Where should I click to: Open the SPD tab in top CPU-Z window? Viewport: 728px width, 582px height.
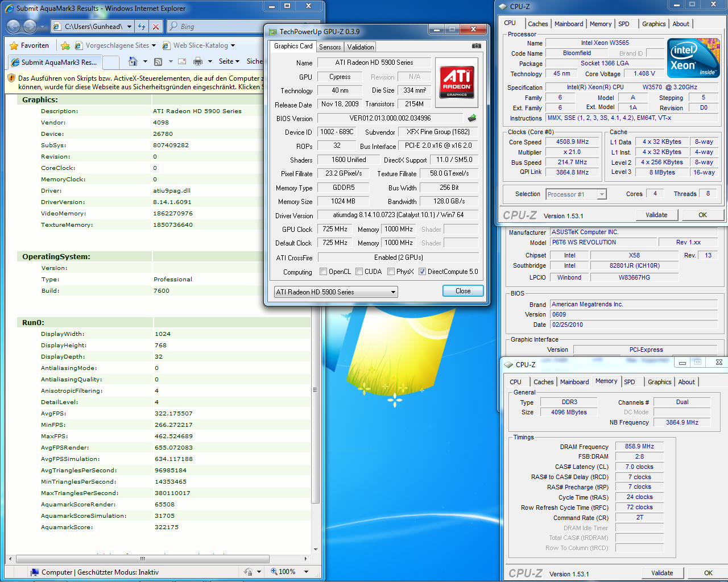coord(624,24)
